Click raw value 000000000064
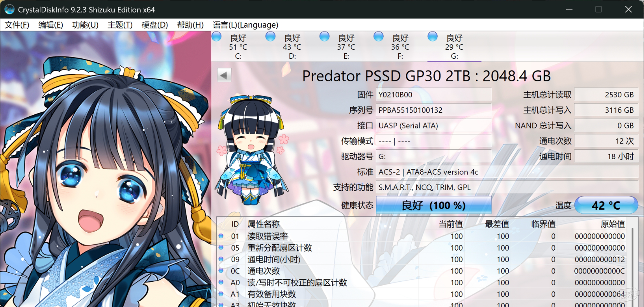 [600, 294]
